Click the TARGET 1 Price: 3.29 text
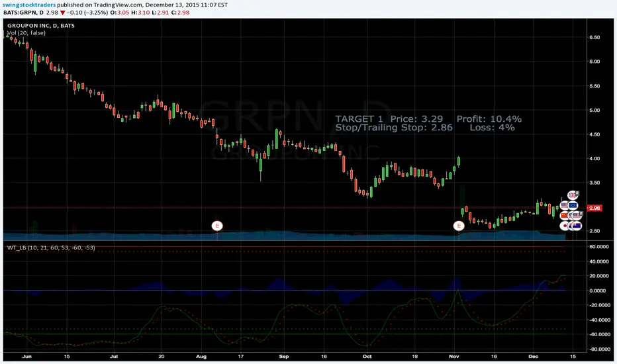This screenshot has width=617, height=364. coord(389,119)
